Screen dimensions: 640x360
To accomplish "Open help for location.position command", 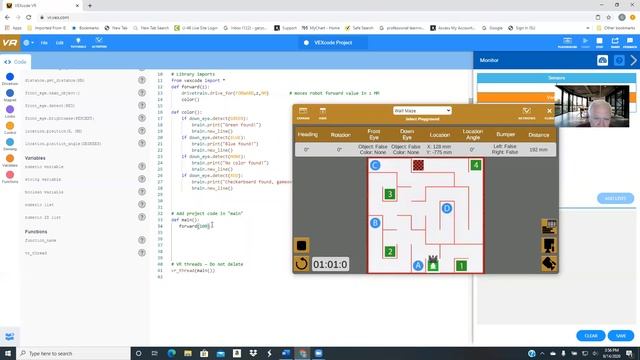I will [142, 131].
